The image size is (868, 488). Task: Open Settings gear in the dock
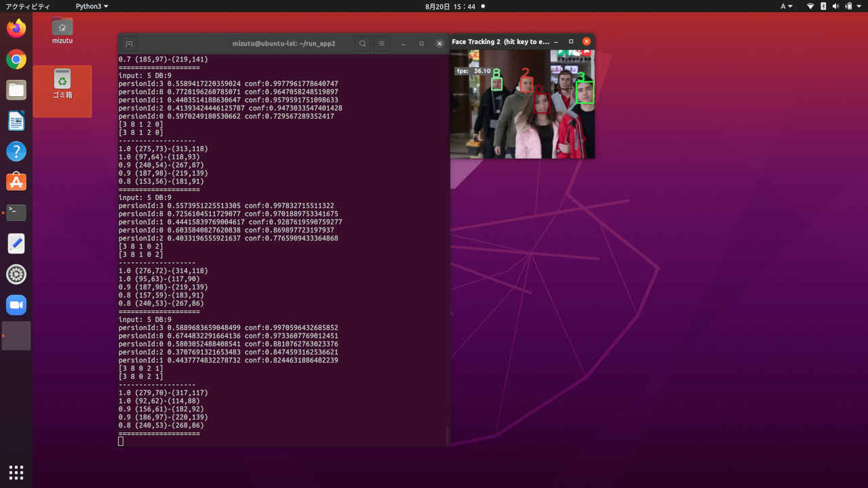[x=16, y=274]
